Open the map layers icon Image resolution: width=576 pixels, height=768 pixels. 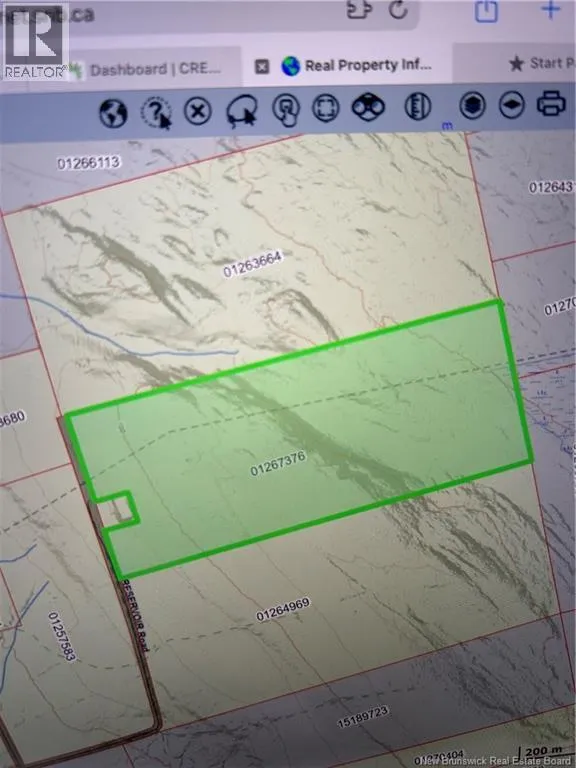pyautogui.click(x=472, y=105)
